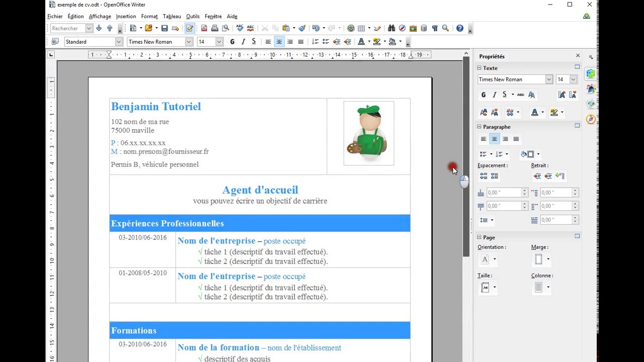Toggle AutoSpellcheck red underline ABC icon
This screenshot has height=362, width=644.
250,28
